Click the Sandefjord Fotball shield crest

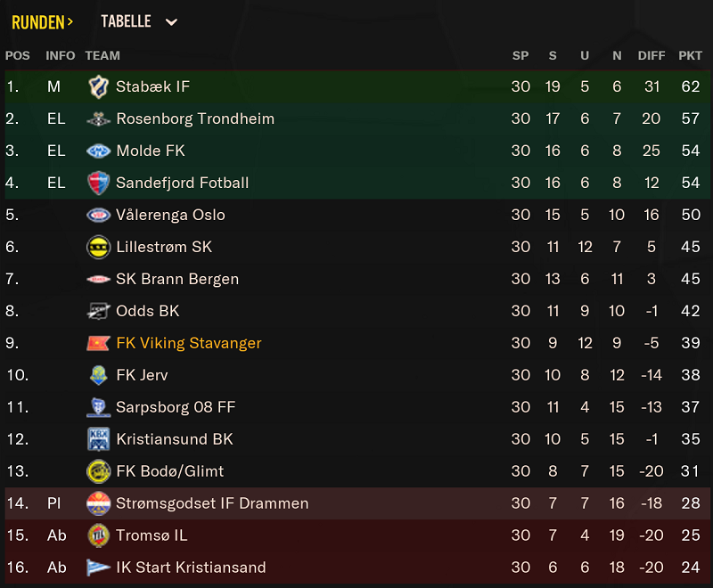pos(98,184)
